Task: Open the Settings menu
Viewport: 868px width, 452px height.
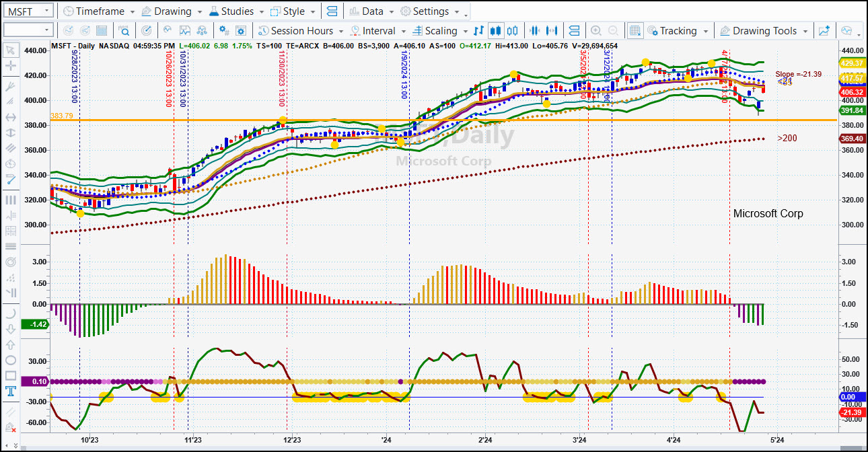Action: tap(429, 11)
